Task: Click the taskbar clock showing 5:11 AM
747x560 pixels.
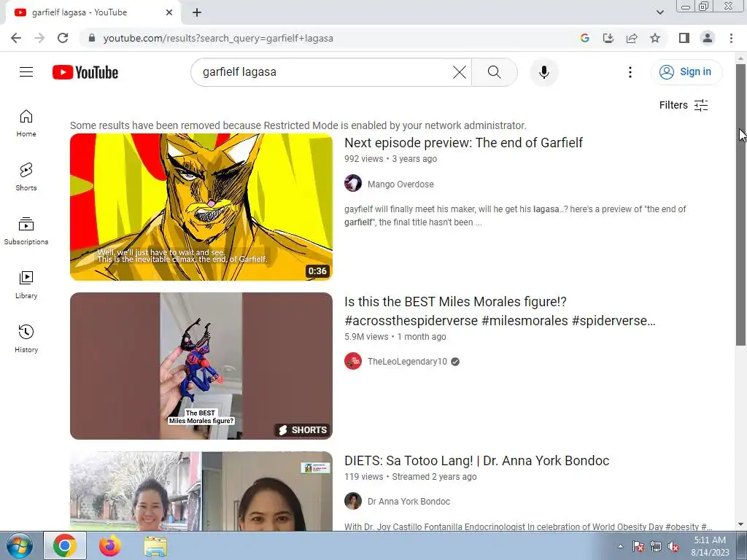Action: click(710, 546)
